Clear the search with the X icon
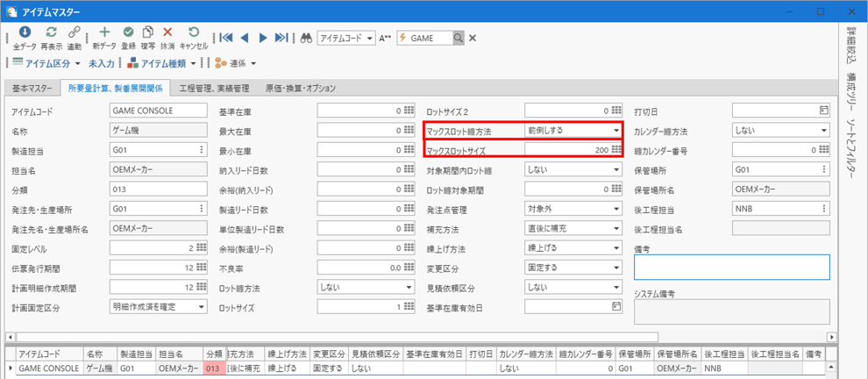Screen dimensions: 868x379 point(473,38)
